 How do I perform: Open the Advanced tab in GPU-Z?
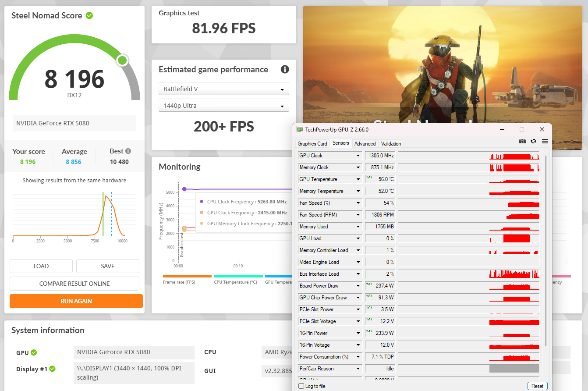365,144
